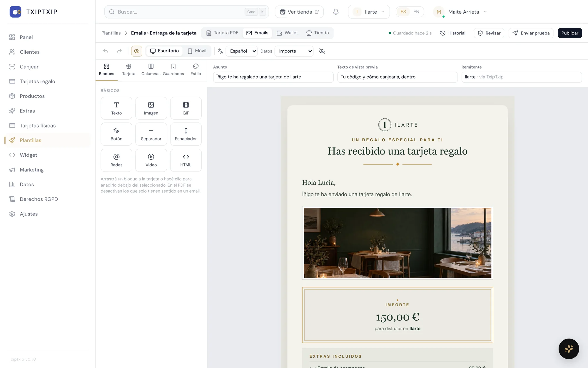Open the Importe data dropdown
Viewport: 588px width, 368px height.
(x=294, y=51)
